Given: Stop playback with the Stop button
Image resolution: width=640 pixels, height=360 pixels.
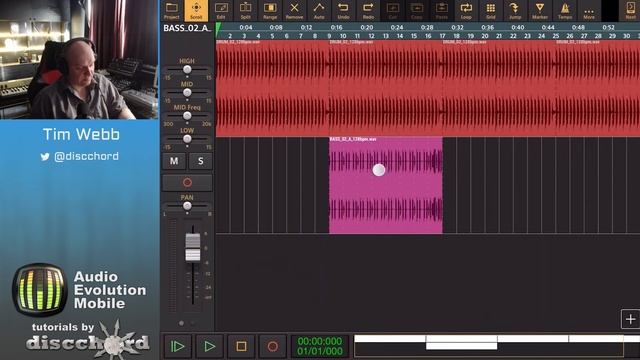Looking at the screenshot, I should pyautogui.click(x=241, y=347).
